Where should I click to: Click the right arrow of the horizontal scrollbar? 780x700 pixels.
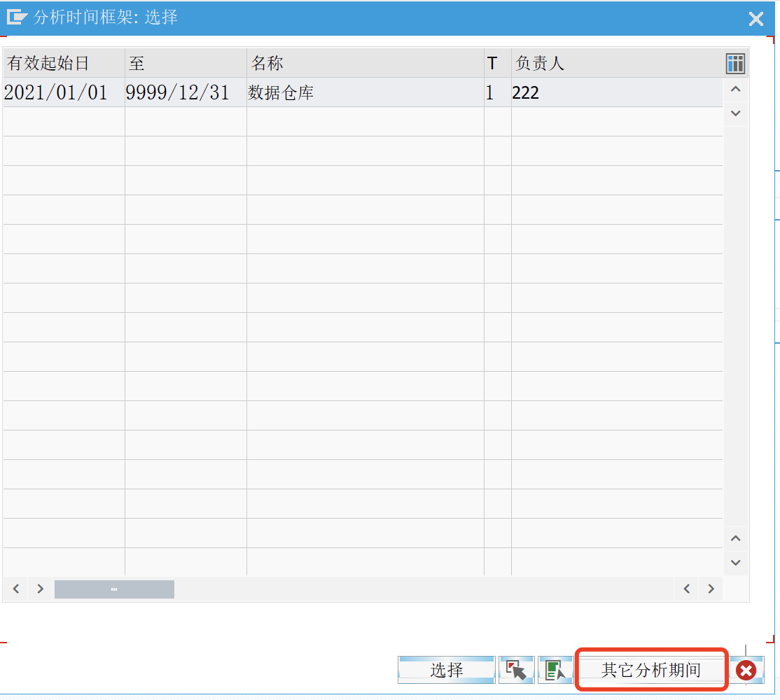[39, 589]
